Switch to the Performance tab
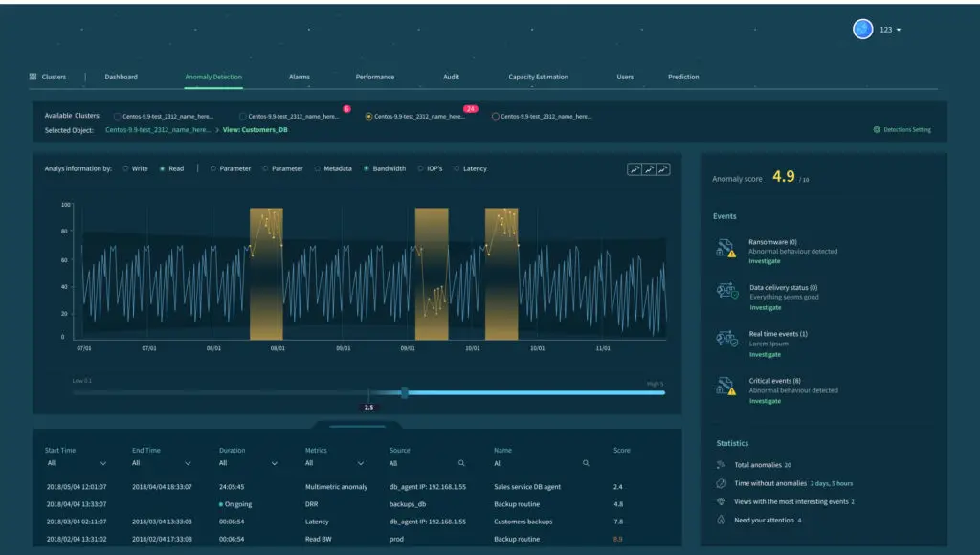980x555 pixels. (x=374, y=77)
